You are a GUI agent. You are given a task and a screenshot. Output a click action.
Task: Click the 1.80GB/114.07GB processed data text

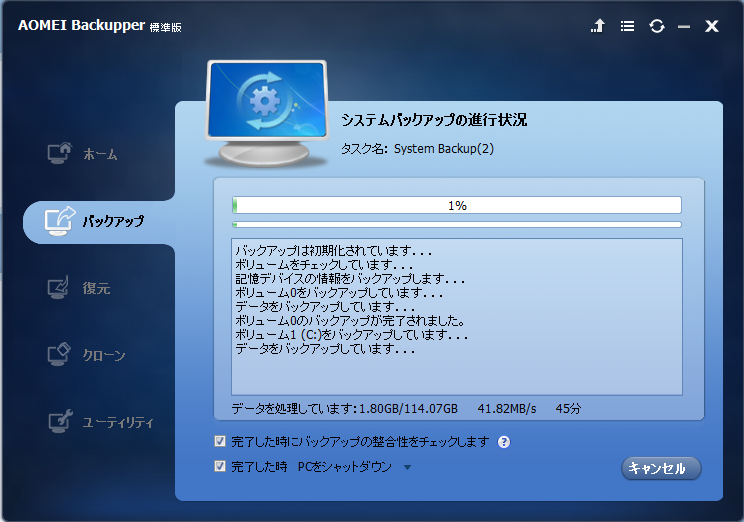[x=409, y=409]
